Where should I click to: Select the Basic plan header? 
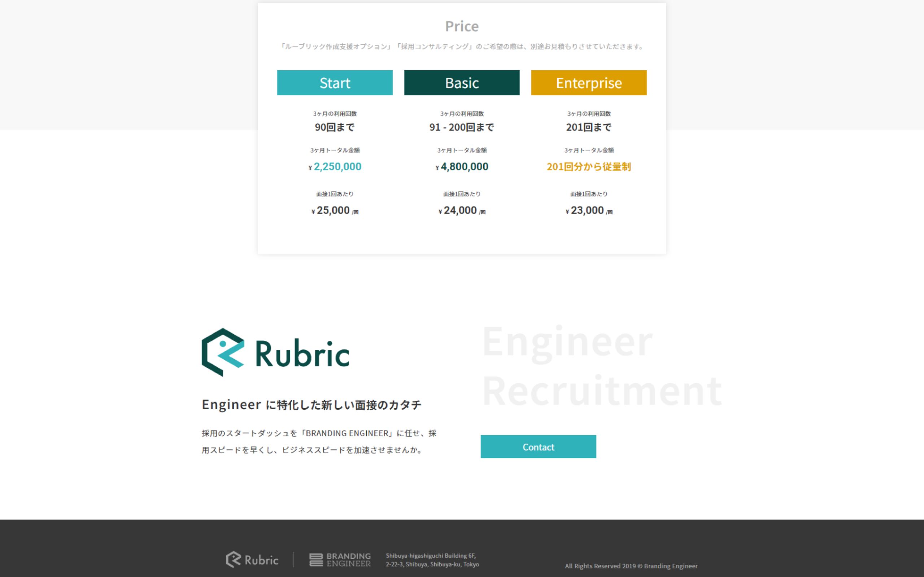462,83
